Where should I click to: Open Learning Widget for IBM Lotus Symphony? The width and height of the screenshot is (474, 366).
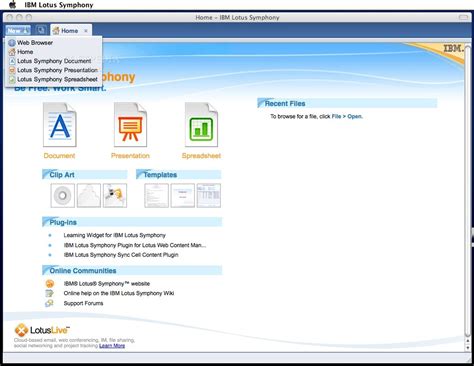[115, 235]
